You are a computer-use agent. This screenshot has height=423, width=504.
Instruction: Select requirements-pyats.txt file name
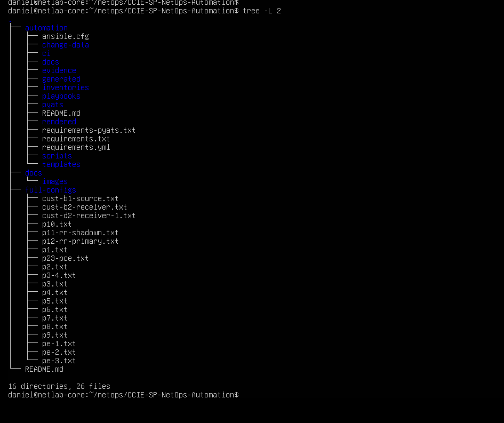coord(89,130)
